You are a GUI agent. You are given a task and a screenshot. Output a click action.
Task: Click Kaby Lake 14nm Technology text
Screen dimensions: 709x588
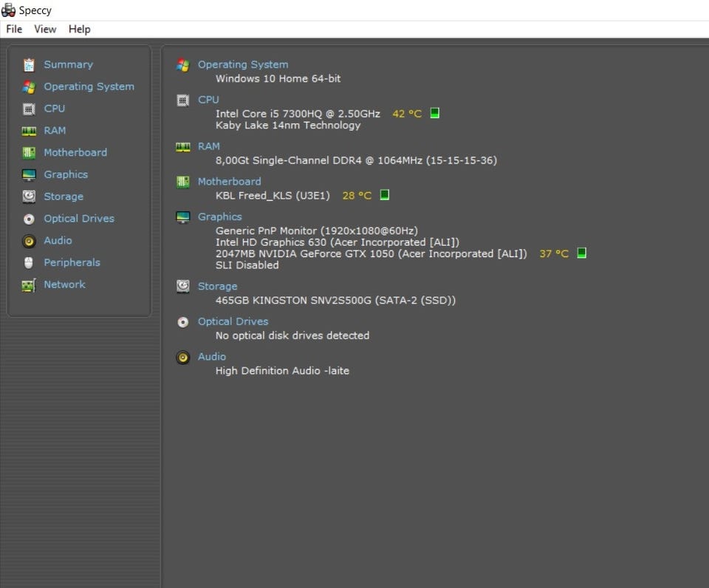(x=288, y=126)
